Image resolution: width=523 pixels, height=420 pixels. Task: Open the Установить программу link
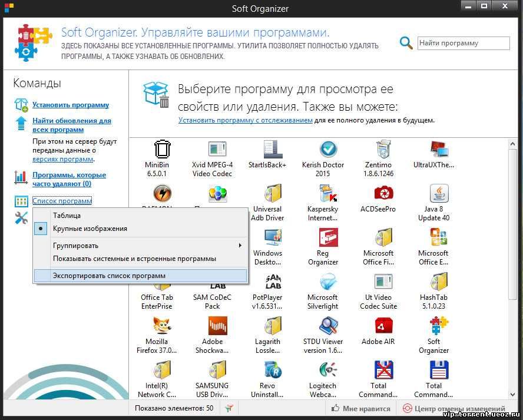[71, 105]
